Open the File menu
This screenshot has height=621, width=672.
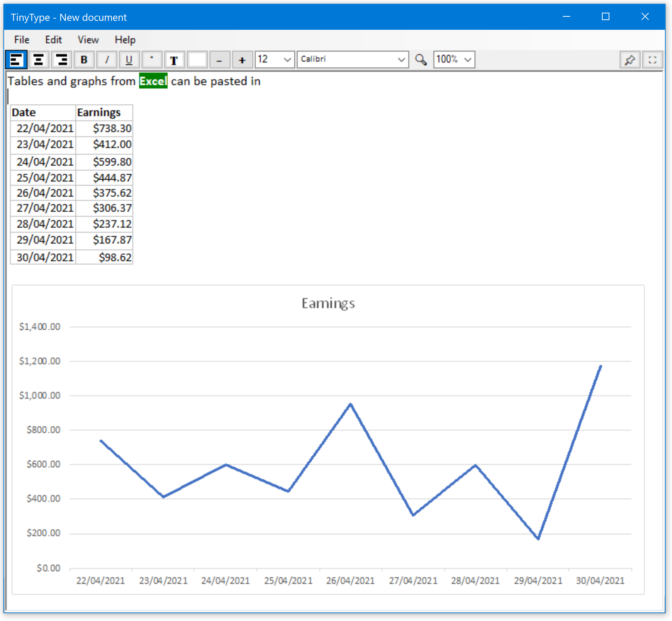pos(22,40)
